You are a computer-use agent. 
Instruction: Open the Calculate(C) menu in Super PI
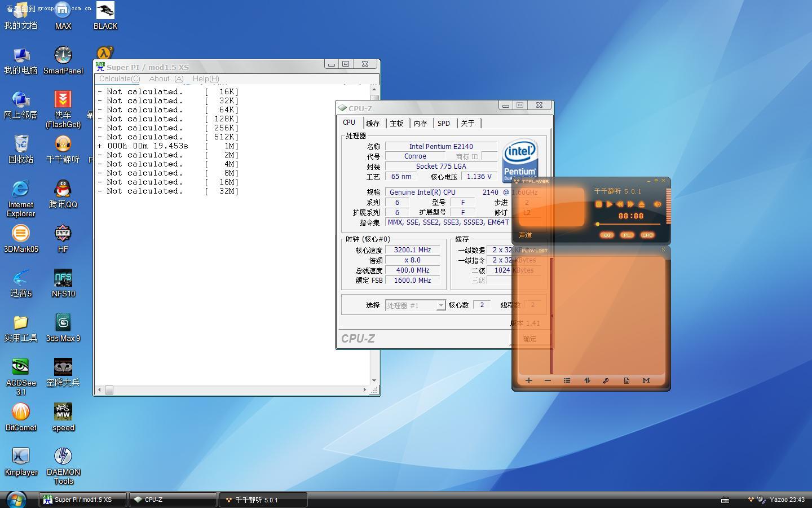(x=119, y=79)
